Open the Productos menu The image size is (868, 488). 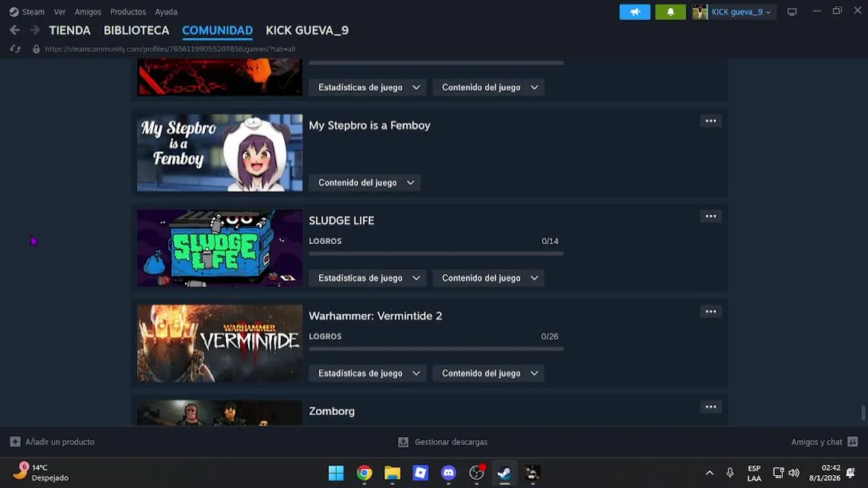[x=128, y=12]
